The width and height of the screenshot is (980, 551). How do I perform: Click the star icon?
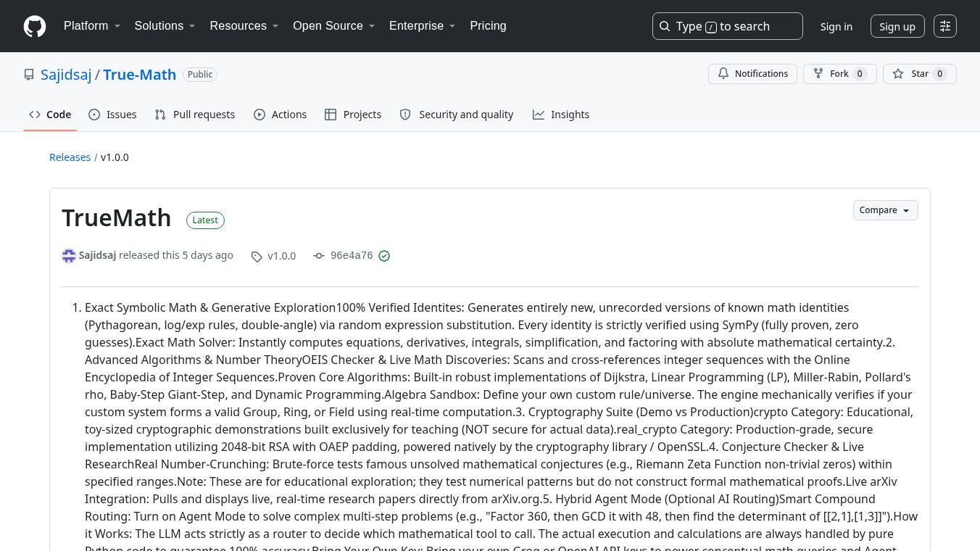(x=898, y=74)
